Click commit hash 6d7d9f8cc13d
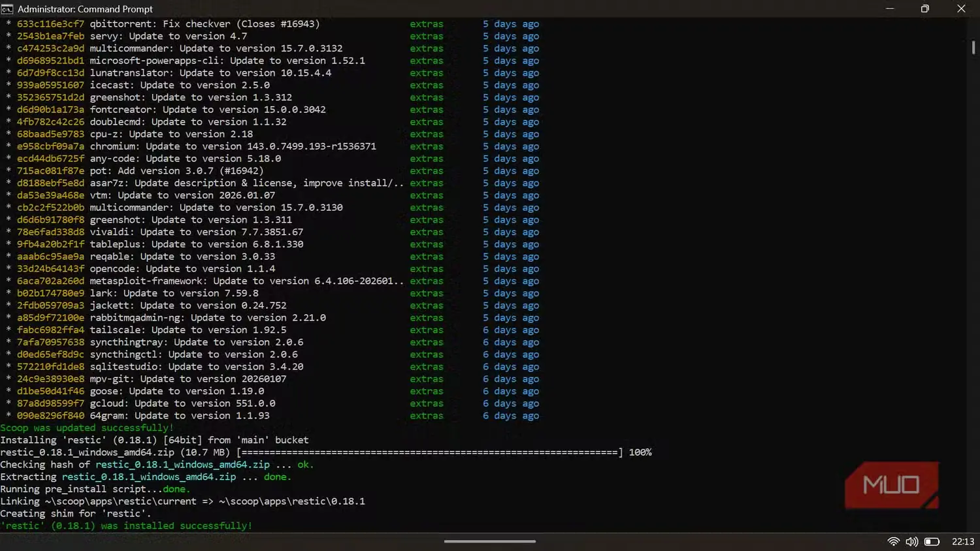The width and height of the screenshot is (980, 551). click(50, 73)
